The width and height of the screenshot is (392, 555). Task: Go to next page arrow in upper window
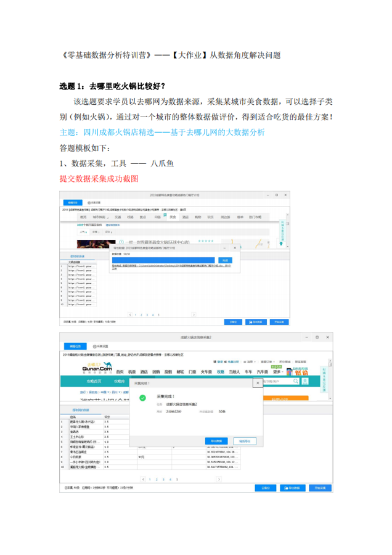click(194, 314)
